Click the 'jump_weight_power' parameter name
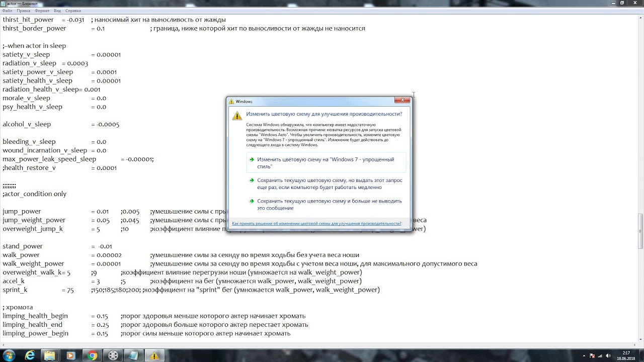Viewport: 644px width, 362px height. (34, 220)
